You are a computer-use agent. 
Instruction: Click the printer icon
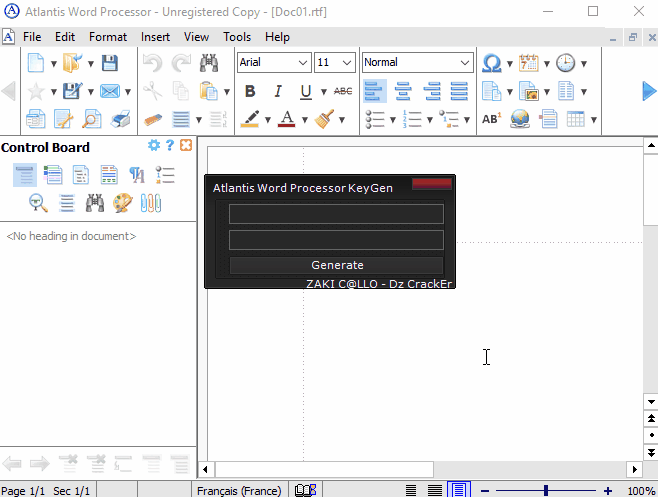[x=120, y=119]
